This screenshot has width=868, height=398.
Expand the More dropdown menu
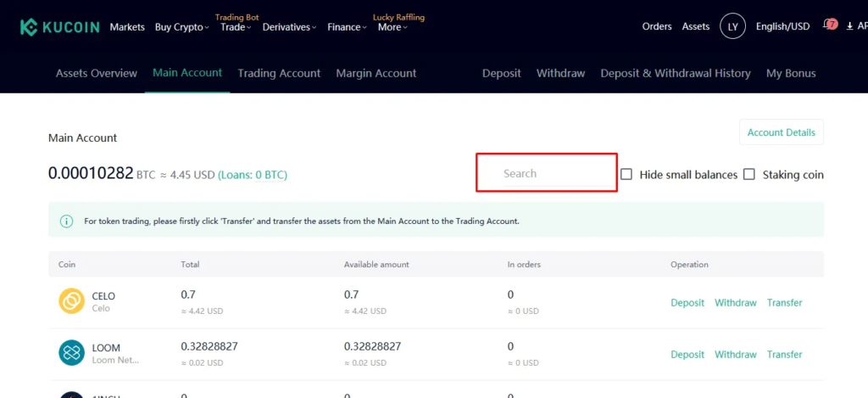(392, 26)
